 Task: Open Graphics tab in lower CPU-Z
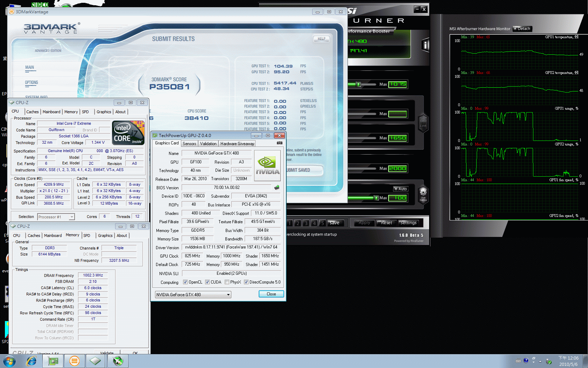pos(105,236)
